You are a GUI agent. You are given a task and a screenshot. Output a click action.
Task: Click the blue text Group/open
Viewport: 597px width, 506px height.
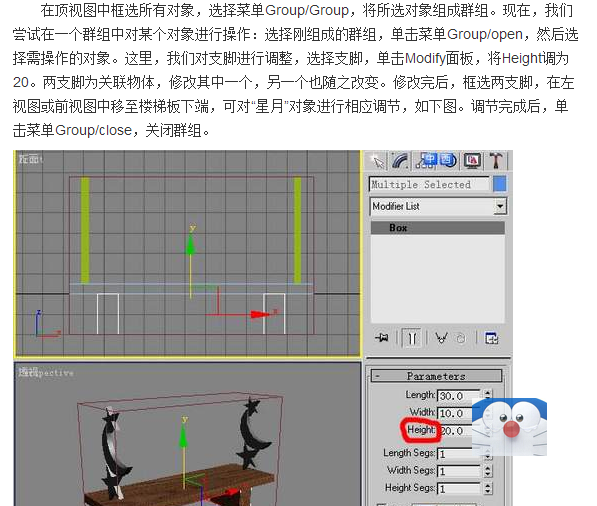pos(485,34)
